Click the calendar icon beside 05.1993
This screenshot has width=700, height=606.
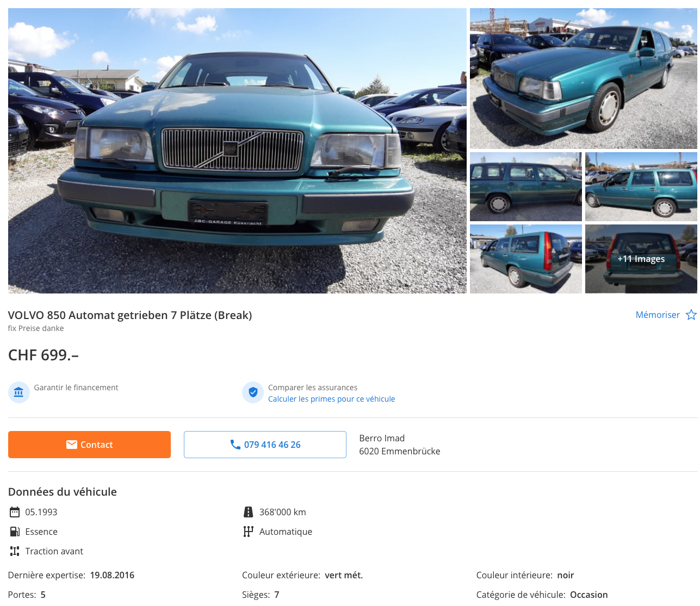click(x=15, y=512)
